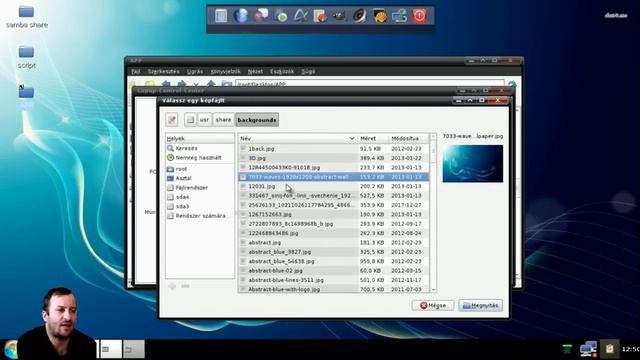Click the file list scrollbar down arrow
Screen dimensions: 640x360
click(x=433, y=289)
